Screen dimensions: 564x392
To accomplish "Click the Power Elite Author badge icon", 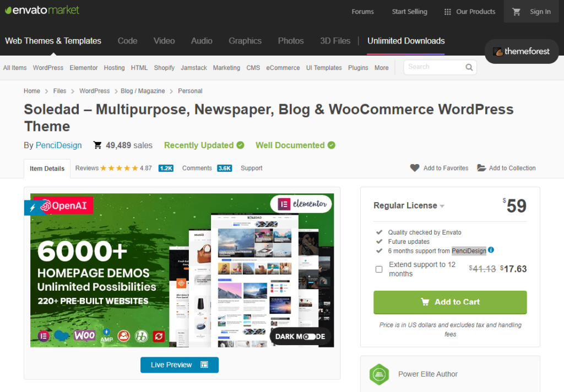I will coord(379,374).
